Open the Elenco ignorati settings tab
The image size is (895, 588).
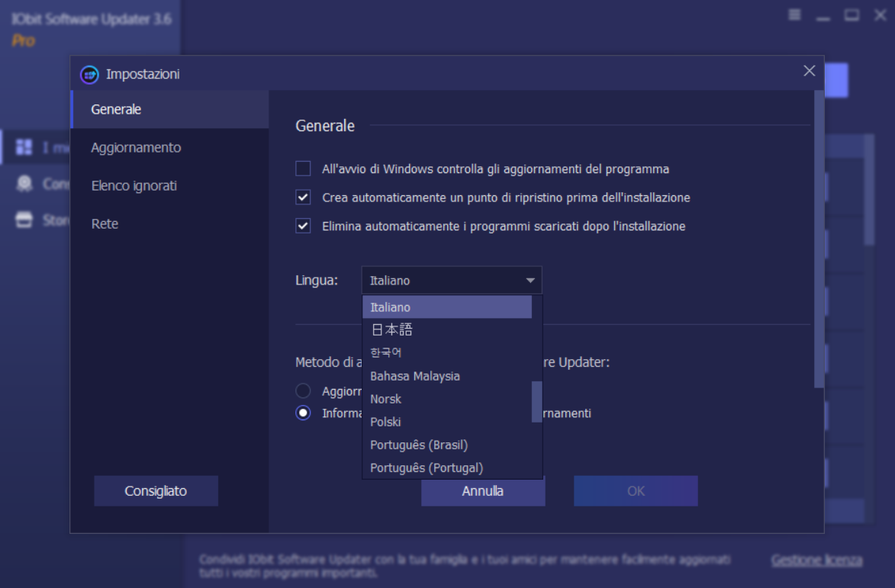pos(169,185)
